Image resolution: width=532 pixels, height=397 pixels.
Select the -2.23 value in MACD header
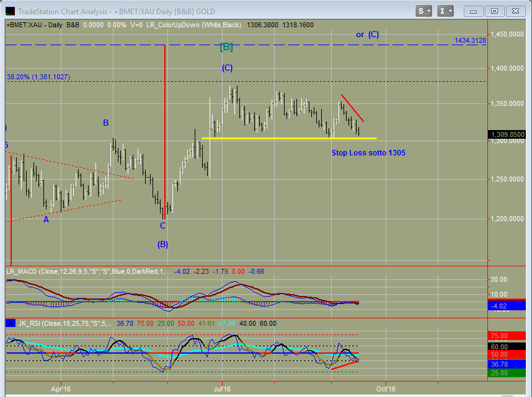(x=201, y=271)
